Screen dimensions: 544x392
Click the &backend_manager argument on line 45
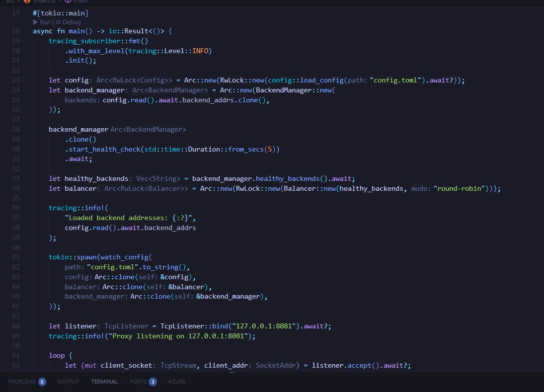228,297
